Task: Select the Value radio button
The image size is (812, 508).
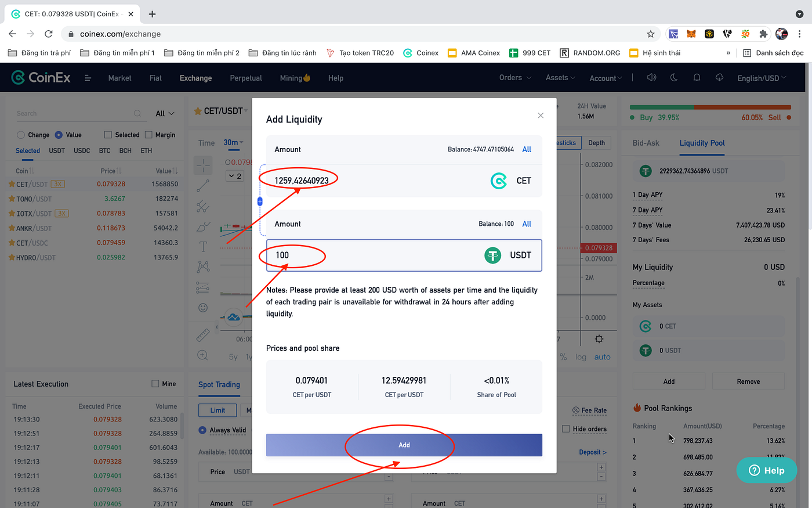Action: [59, 135]
